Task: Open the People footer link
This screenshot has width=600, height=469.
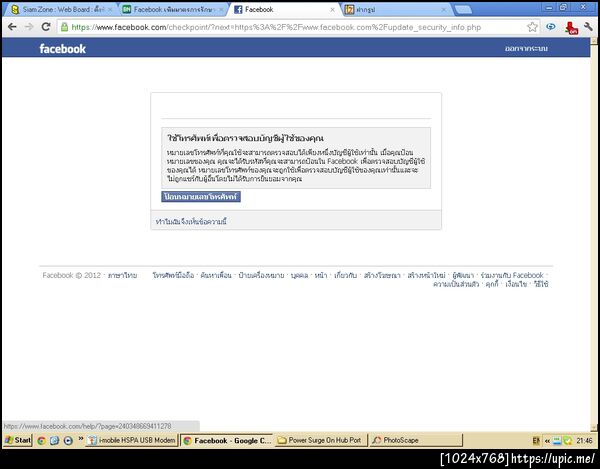Action: [299, 275]
